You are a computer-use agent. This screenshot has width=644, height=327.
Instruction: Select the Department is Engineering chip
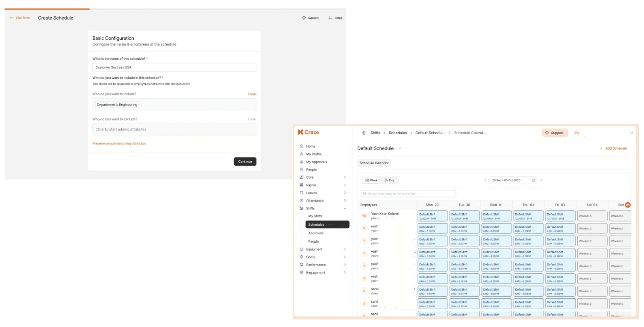pyautogui.click(x=117, y=104)
